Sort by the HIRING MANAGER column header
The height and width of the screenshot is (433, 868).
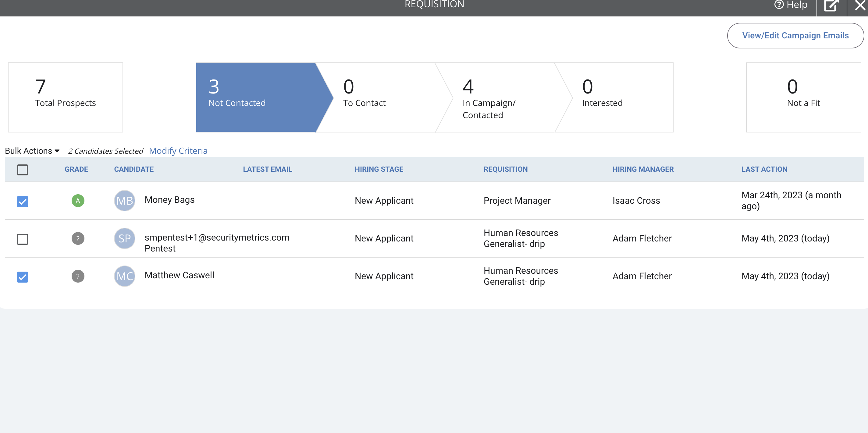pyautogui.click(x=643, y=169)
